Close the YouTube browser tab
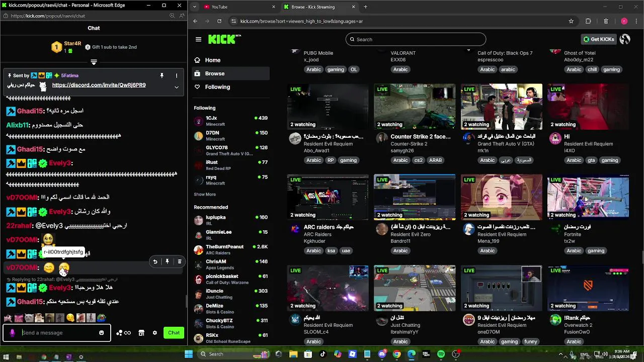Viewport: 644px width, 362px height. click(274, 7)
